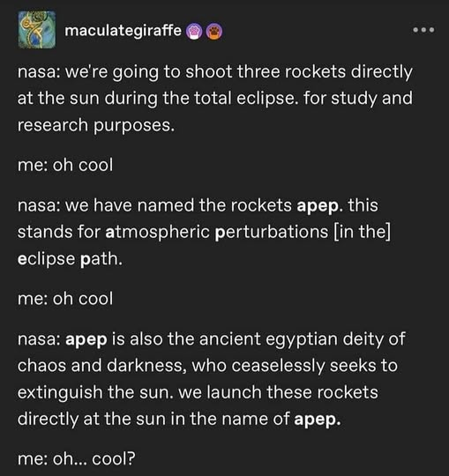Click the 'research purposes.' text
This screenshot has height=476, width=449.
pyautogui.click(x=96, y=126)
